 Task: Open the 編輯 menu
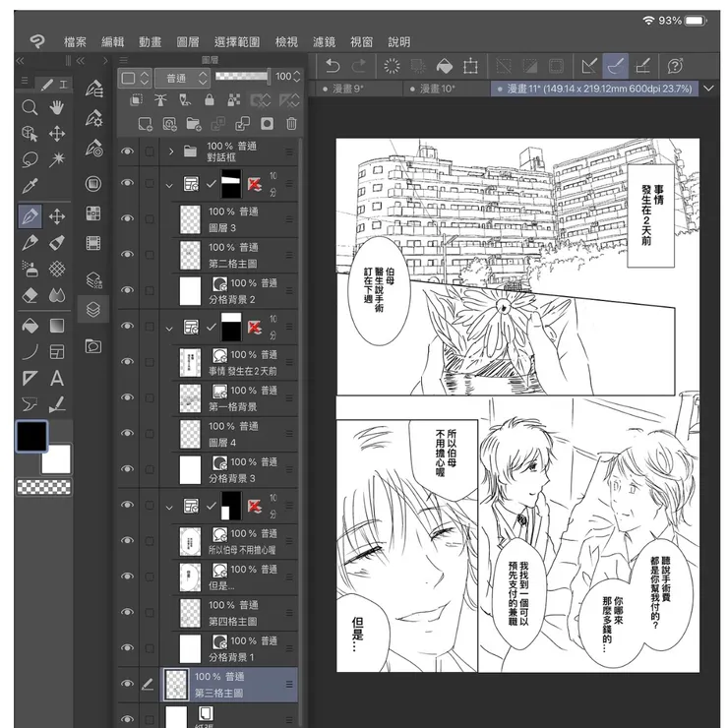tap(113, 42)
